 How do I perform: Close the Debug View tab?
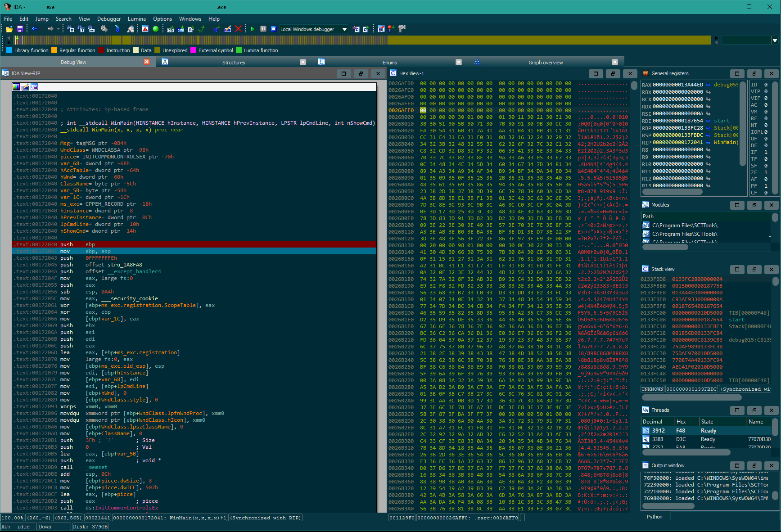tap(147, 62)
